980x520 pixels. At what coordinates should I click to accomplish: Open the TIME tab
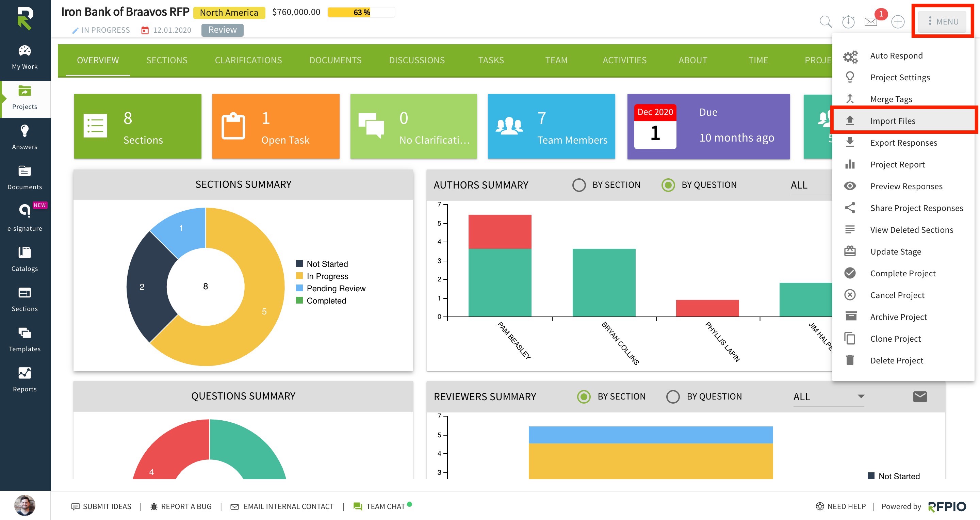point(758,60)
